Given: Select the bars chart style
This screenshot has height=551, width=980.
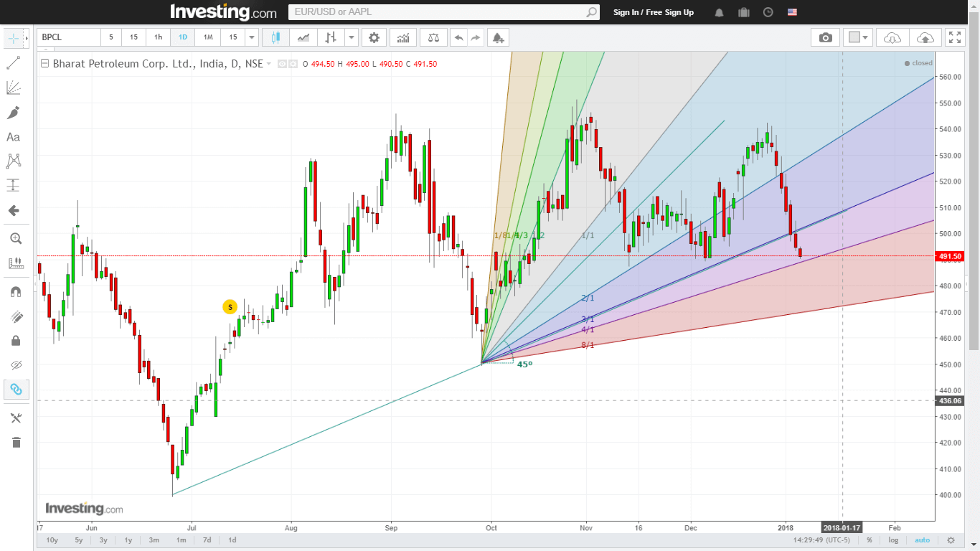Looking at the screenshot, I should point(331,37).
